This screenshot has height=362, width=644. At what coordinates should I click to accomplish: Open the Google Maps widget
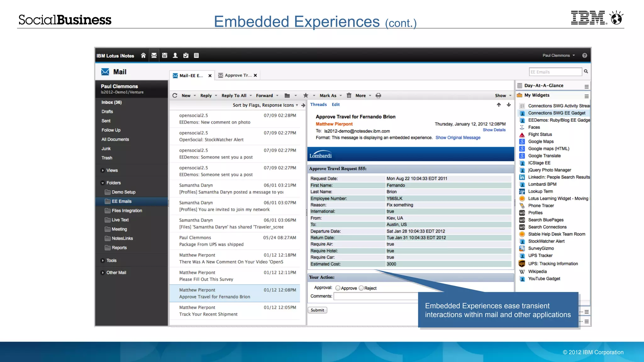[541, 142]
